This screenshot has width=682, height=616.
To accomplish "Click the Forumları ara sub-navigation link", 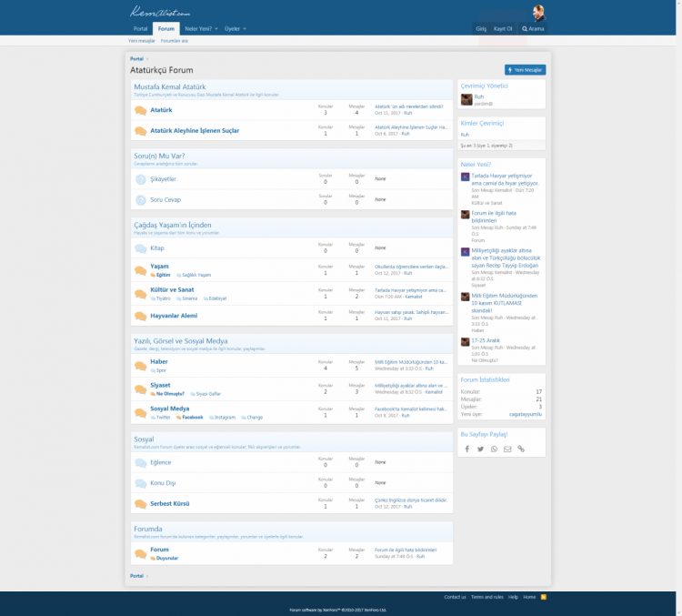I will 174,41.
